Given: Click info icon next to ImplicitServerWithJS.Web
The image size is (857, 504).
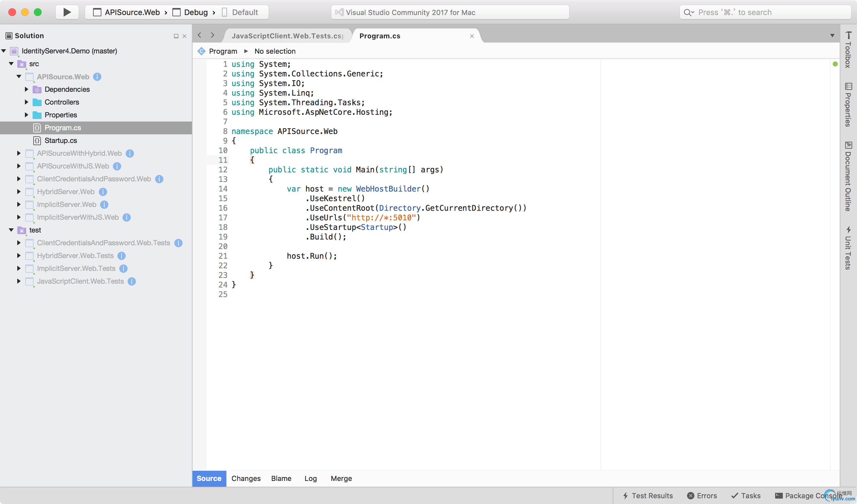Looking at the screenshot, I should 127,217.
